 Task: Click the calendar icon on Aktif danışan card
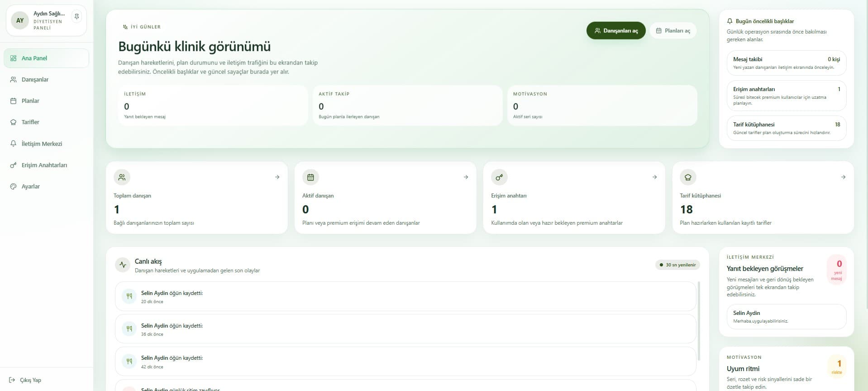(x=310, y=177)
